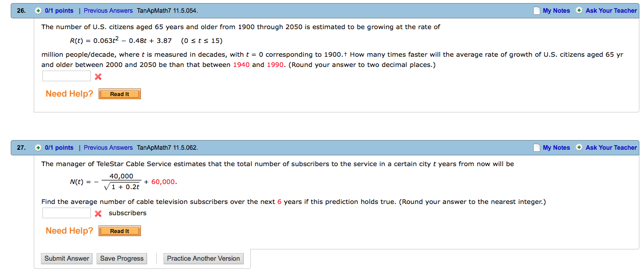
Task: Click the Submit Answer button
Action: click(x=67, y=259)
